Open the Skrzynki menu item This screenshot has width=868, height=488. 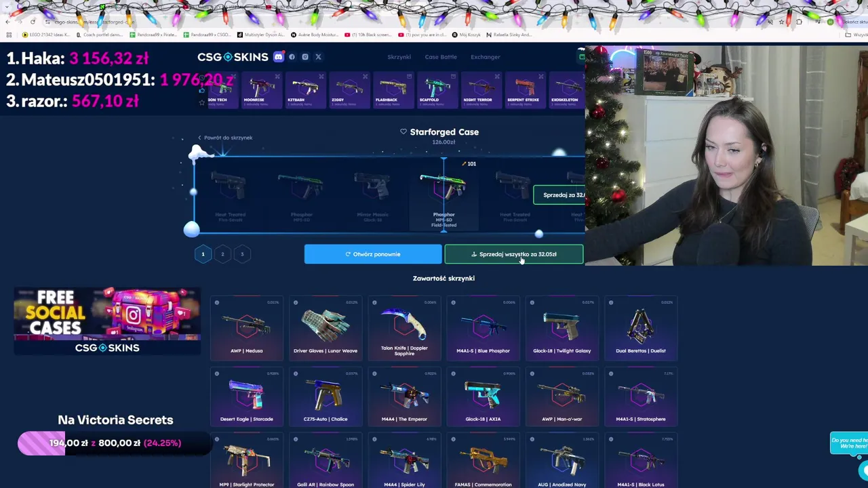click(399, 57)
